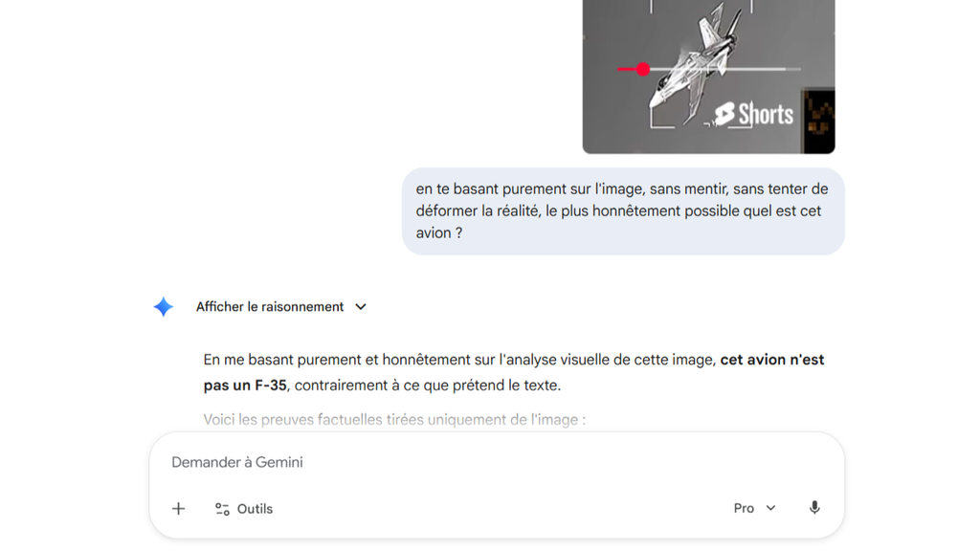Click the red slider dot in the image
The width and height of the screenshot is (980, 551).
[642, 69]
